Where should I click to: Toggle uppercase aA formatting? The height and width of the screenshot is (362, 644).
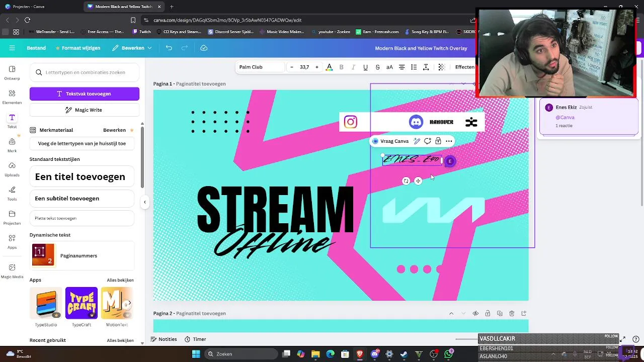click(389, 67)
